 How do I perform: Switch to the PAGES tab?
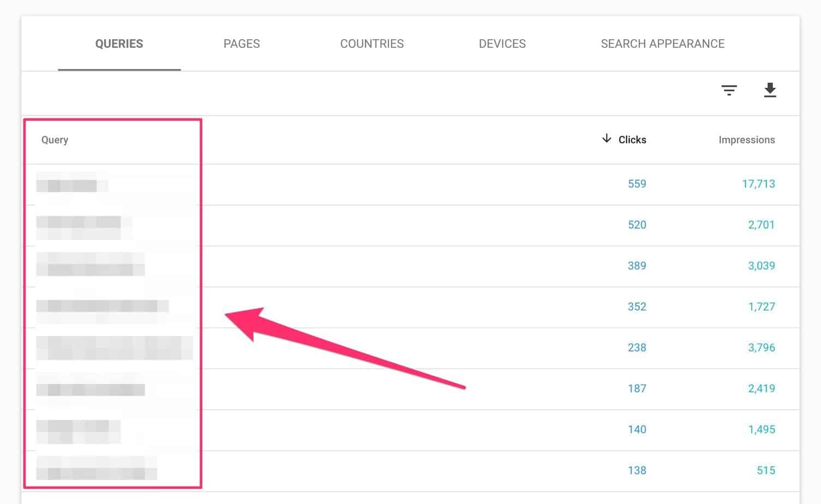242,44
